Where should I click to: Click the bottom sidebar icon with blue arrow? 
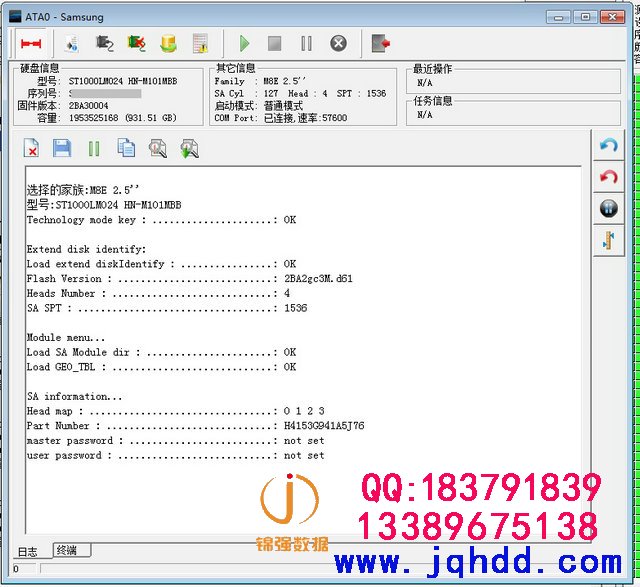click(x=609, y=240)
